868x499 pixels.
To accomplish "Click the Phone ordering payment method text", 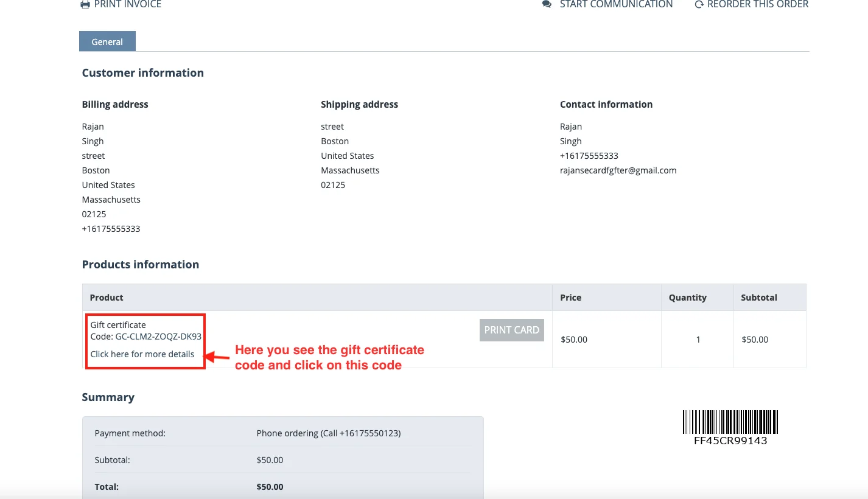I will 328,433.
